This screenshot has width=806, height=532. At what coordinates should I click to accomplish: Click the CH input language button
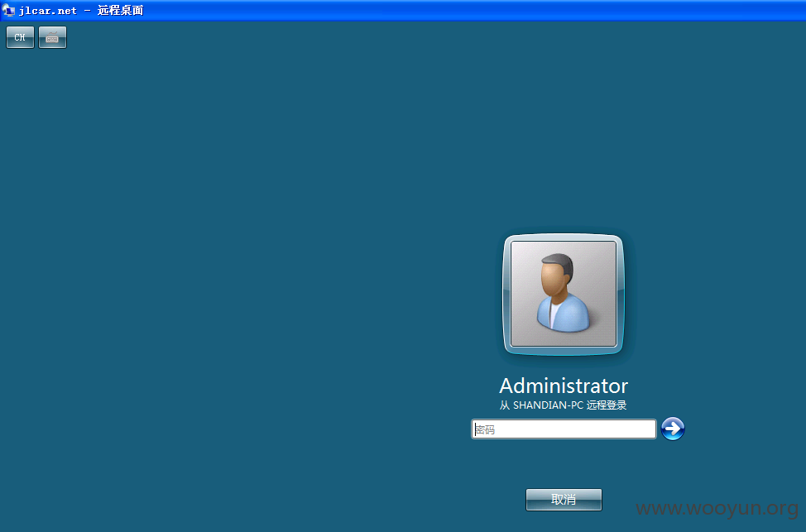click(x=20, y=37)
